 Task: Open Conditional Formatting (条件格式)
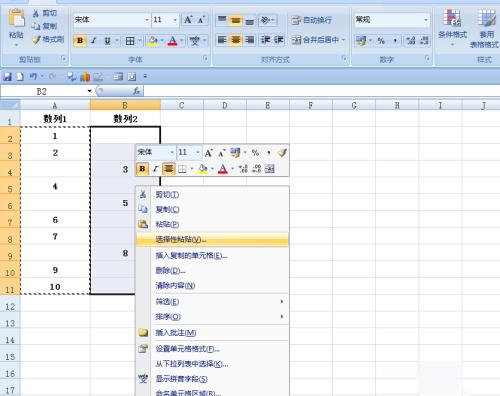[x=452, y=27]
